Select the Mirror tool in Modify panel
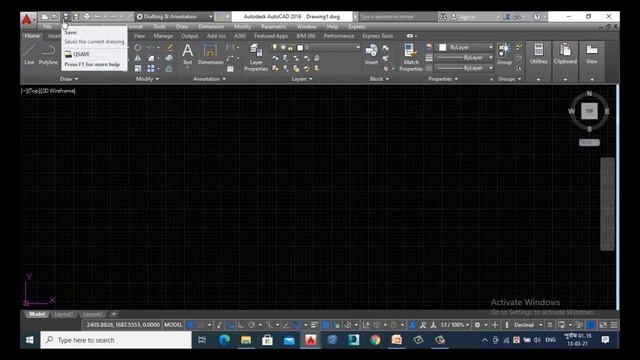Screen dimensions: 640x360 [138, 58]
